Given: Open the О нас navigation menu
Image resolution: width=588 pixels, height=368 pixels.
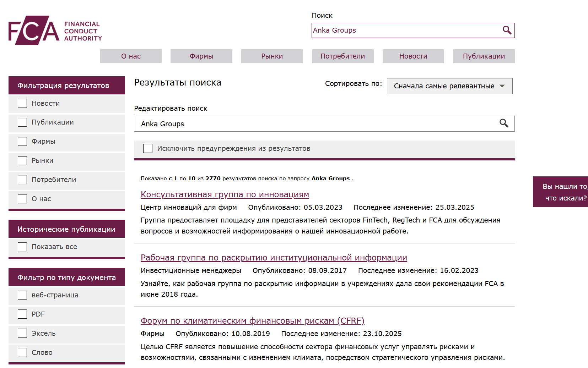Looking at the screenshot, I should [x=131, y=56].
